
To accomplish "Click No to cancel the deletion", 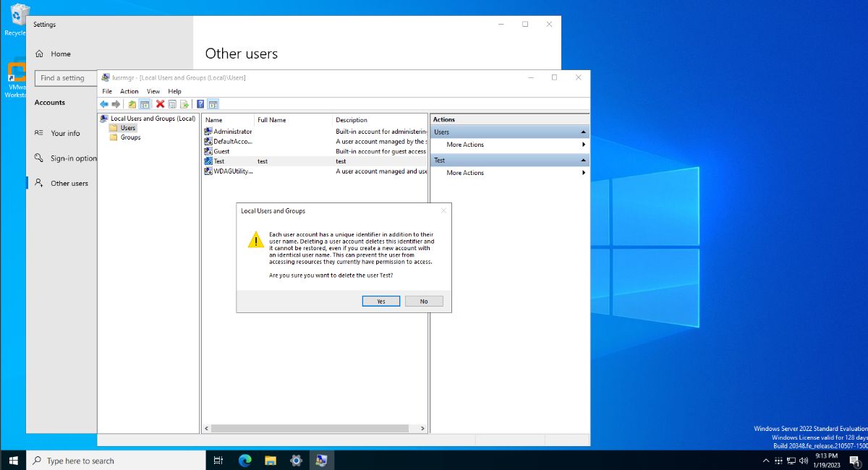I will [424, 301].
